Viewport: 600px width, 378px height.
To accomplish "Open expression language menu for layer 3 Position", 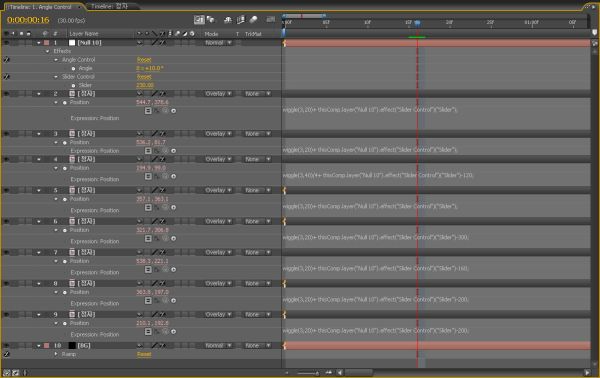I will tap(173, 151).
